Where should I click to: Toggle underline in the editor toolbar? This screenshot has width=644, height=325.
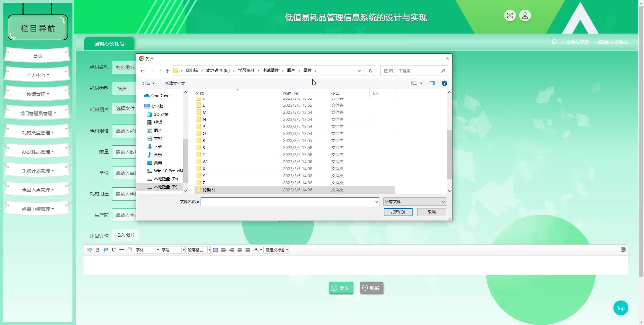point(114,250)
